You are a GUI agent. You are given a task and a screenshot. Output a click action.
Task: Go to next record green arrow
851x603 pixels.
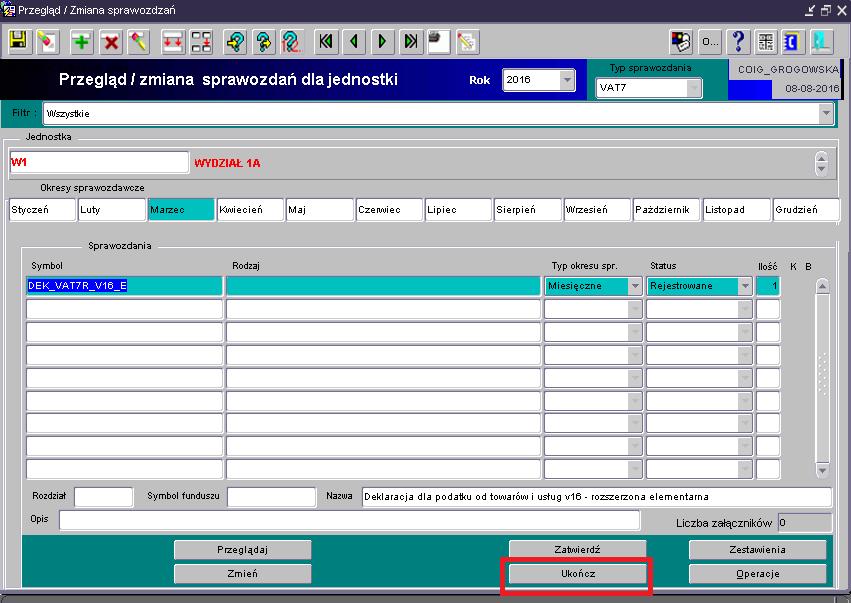[383, 41]
